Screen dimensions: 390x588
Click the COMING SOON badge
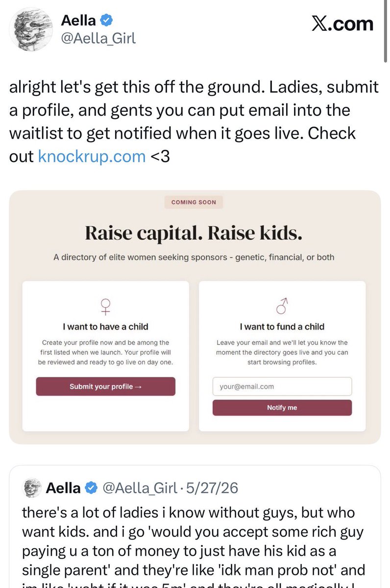pos(194,202)
